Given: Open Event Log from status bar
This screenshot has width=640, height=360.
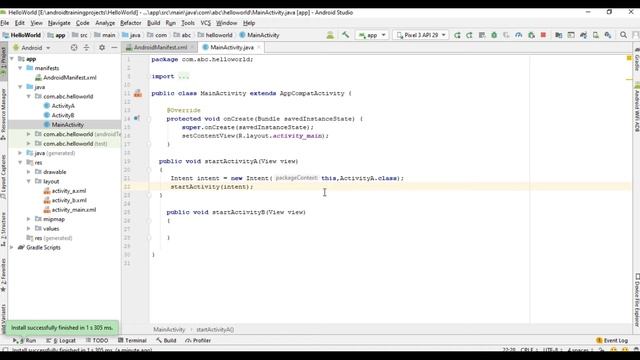Looking at the screenshot, I should [612, 340].
